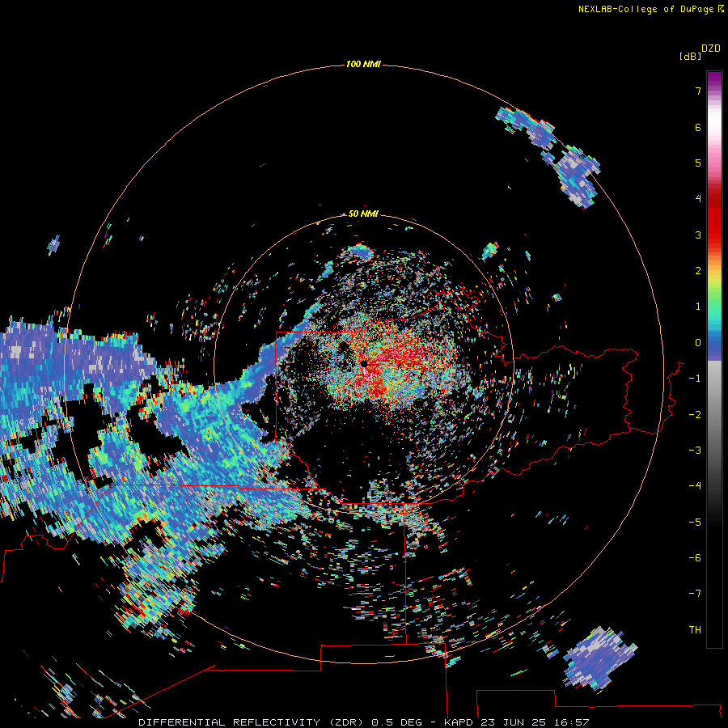Click the KAPD station identifier text
The image size is (728, 728).
[459, 722]
